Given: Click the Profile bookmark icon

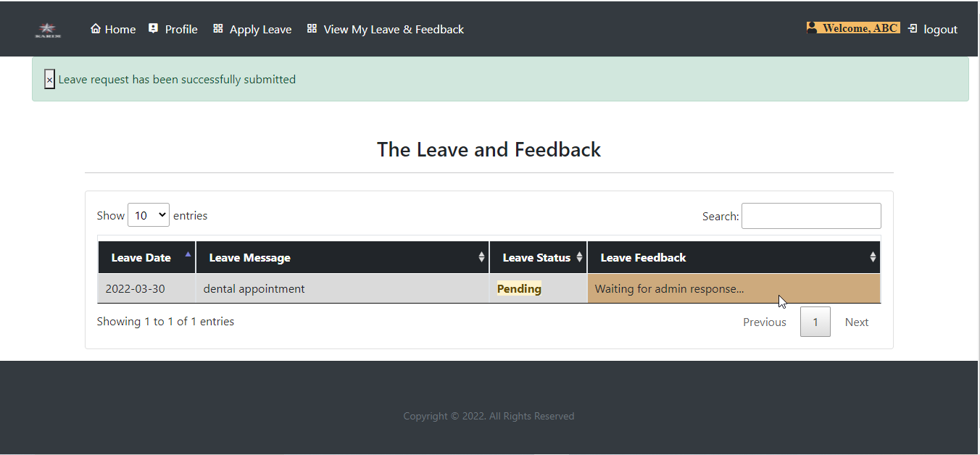Looking at the screenshot, I should click(x=152, y=28).
